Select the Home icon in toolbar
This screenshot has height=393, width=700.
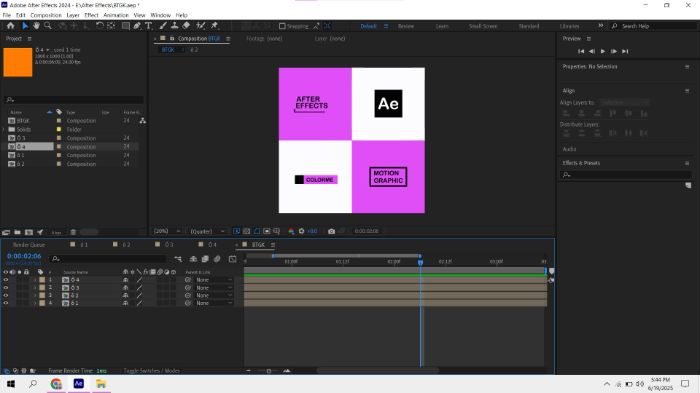coord(11,26)
